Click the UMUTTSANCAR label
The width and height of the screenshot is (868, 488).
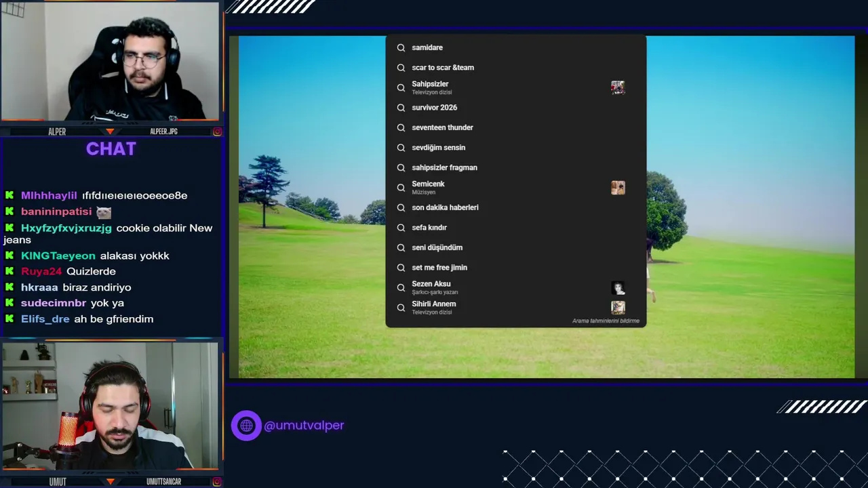click(163, 482)
